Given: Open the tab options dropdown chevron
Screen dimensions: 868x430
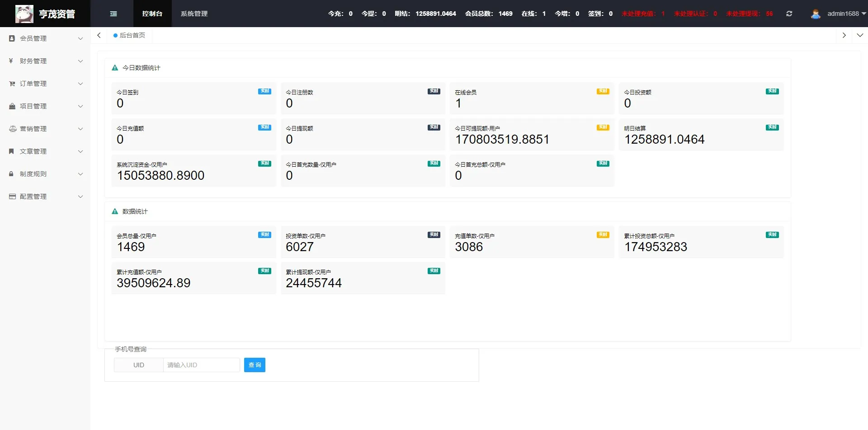Looking at the screenshot, I should coord(860,35).
